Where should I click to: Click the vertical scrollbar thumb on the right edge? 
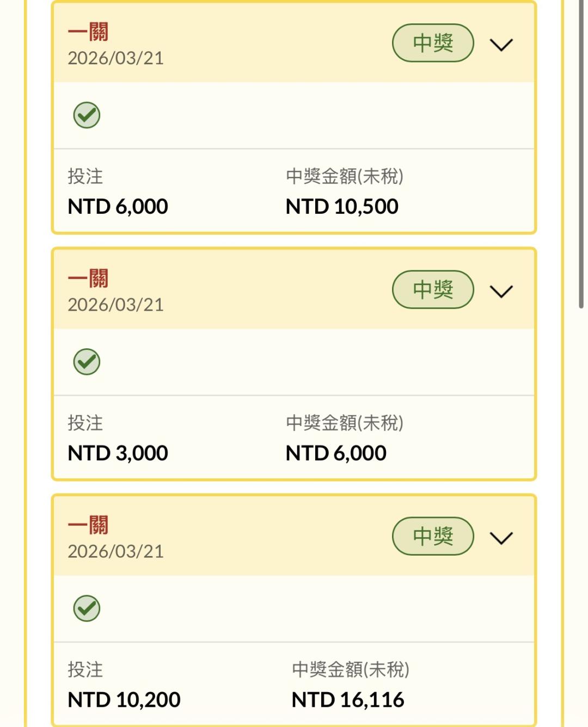pyautogui.click(x=581, y=152)
